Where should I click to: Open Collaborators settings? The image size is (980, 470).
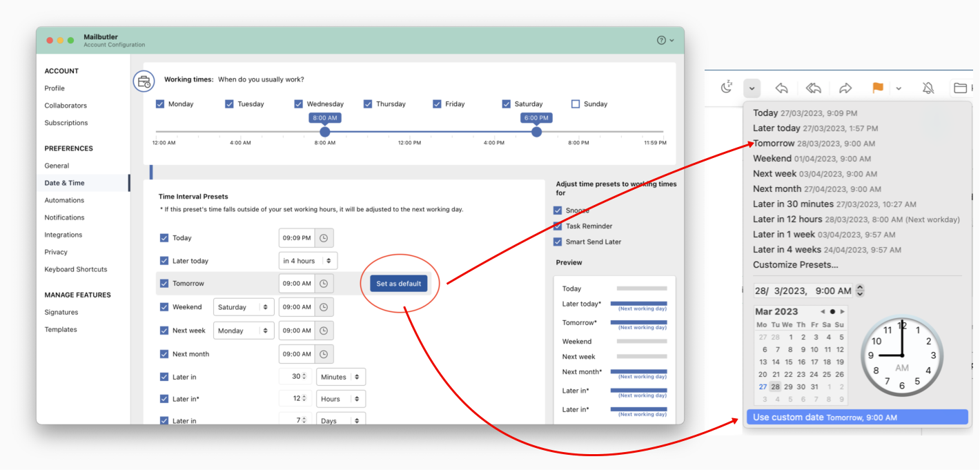(x=66, y=106)
